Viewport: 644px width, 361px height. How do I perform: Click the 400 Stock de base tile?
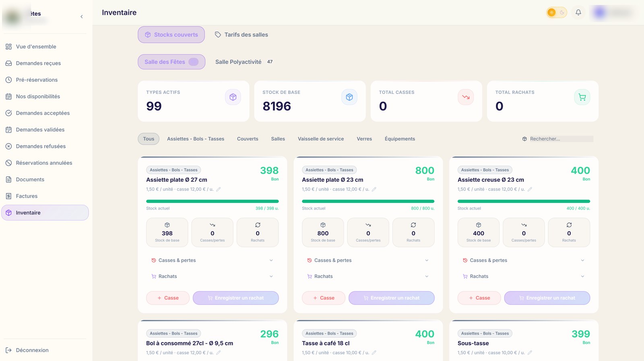pyautogui.click(x=479, y=232)
